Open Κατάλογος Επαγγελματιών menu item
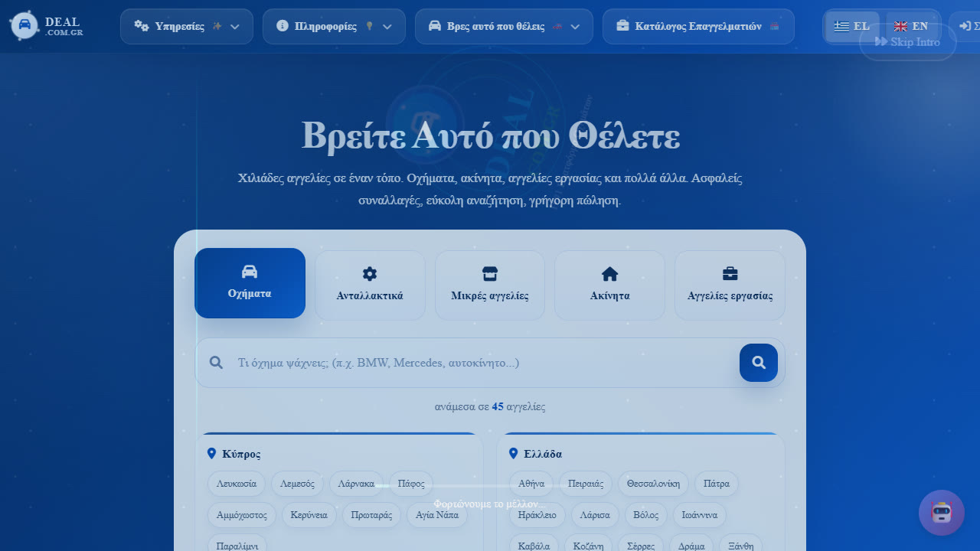The height and width of the screenshot is (551, 980). coord(698,27)
